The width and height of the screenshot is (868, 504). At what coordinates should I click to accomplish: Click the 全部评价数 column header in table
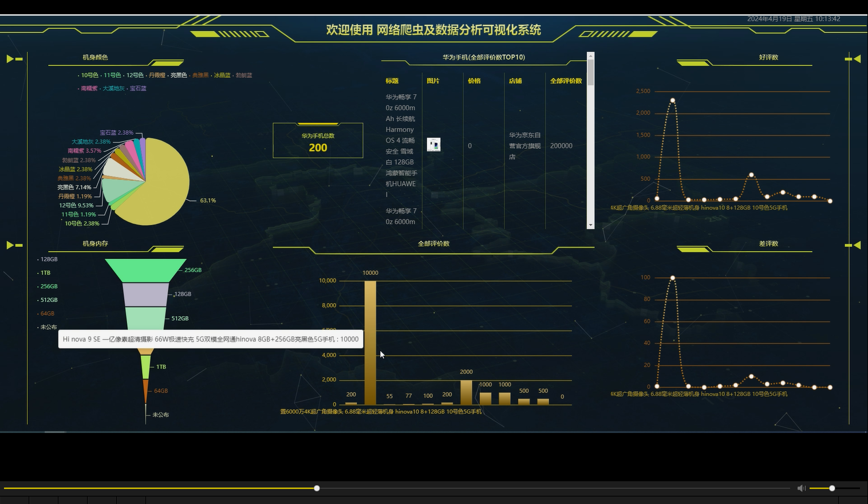[566, 81]
